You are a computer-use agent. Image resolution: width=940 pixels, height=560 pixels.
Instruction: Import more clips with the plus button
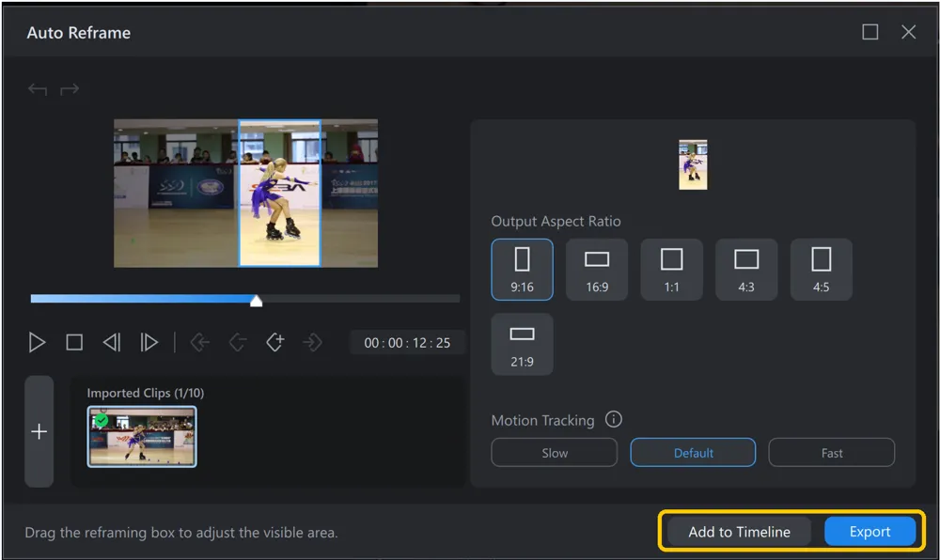39,431
